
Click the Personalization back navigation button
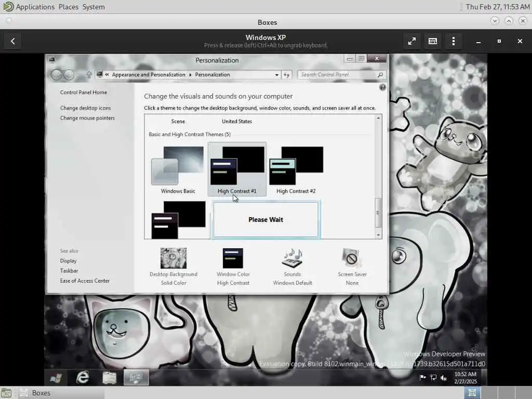[x=56, y=75]
